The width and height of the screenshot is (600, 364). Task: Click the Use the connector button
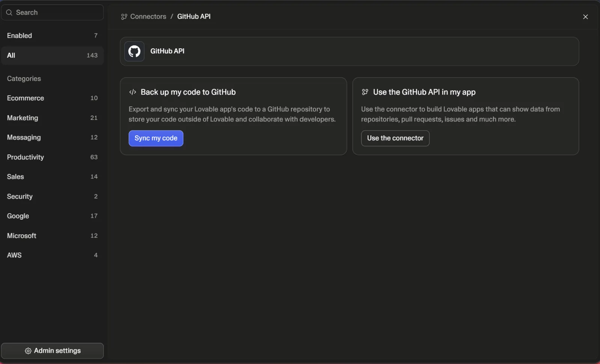[x=395, y=138]
